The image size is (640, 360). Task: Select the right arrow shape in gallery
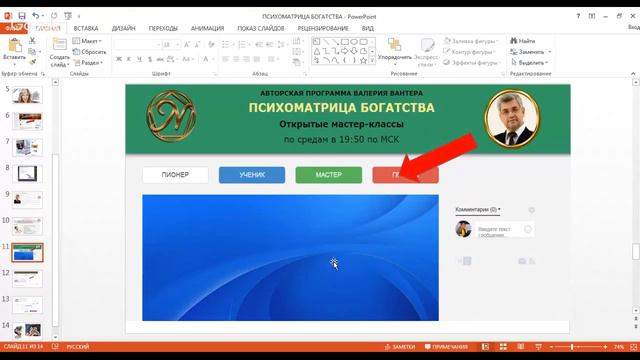coord(344,51)
